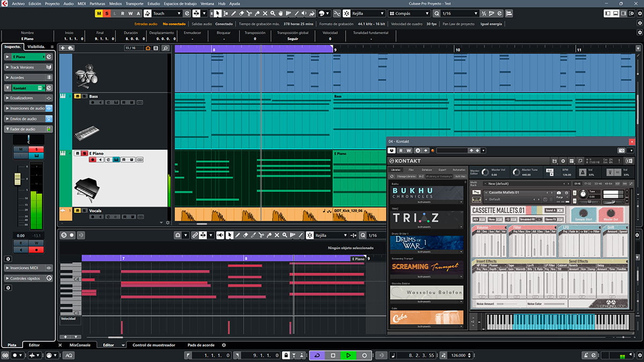The image size is (644, 362).
Task: Toggle Kontakt plugin power button
Action: tap(392, 151)
